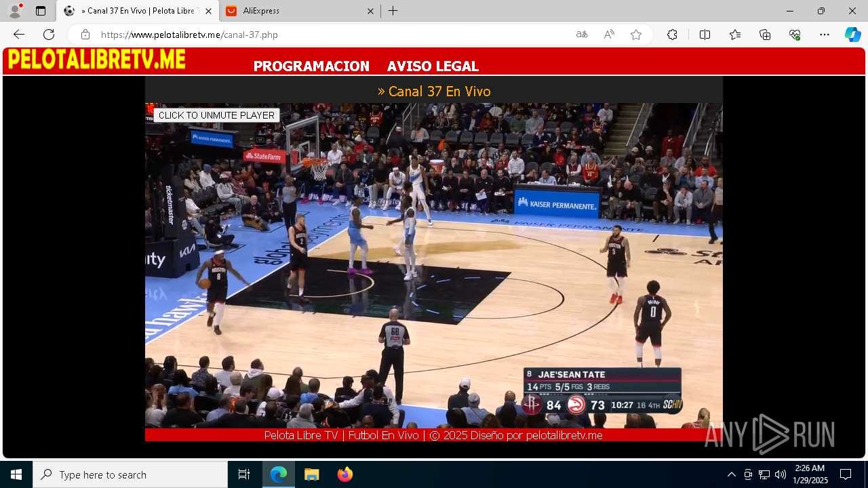Open the Windows Start menu
868x488 pixels.
point(16,474)
